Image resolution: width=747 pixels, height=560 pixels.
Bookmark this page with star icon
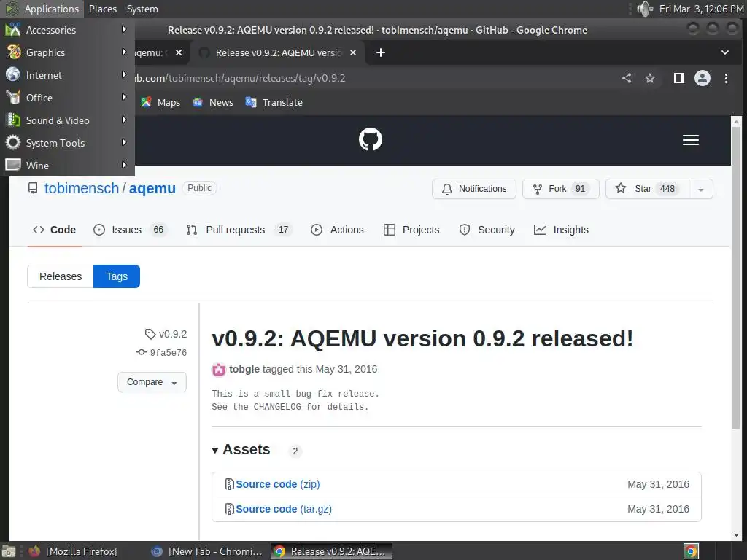tap(650, 78)
